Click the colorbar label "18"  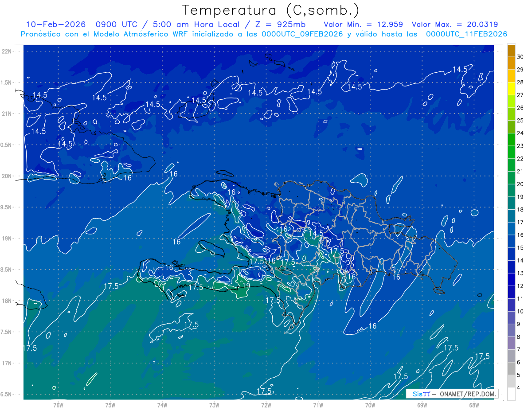point(520,209)
